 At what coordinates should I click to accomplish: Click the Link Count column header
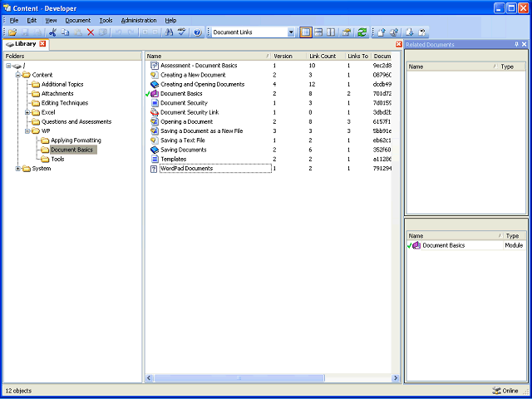tap(326, 57)
